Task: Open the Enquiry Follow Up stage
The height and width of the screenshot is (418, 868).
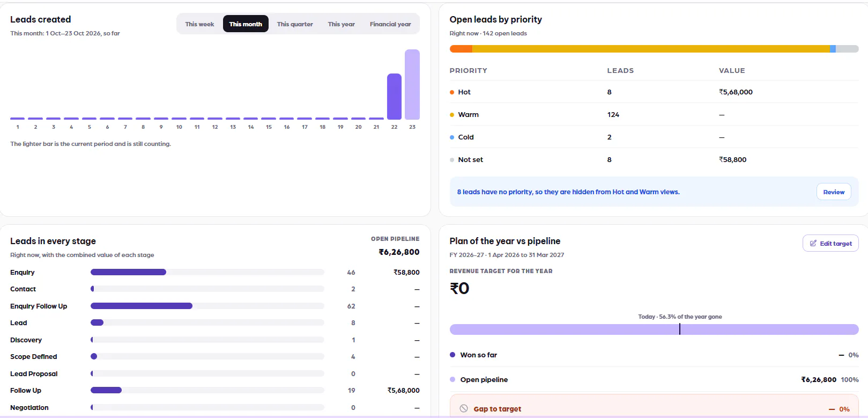Action: coord(215,306)
